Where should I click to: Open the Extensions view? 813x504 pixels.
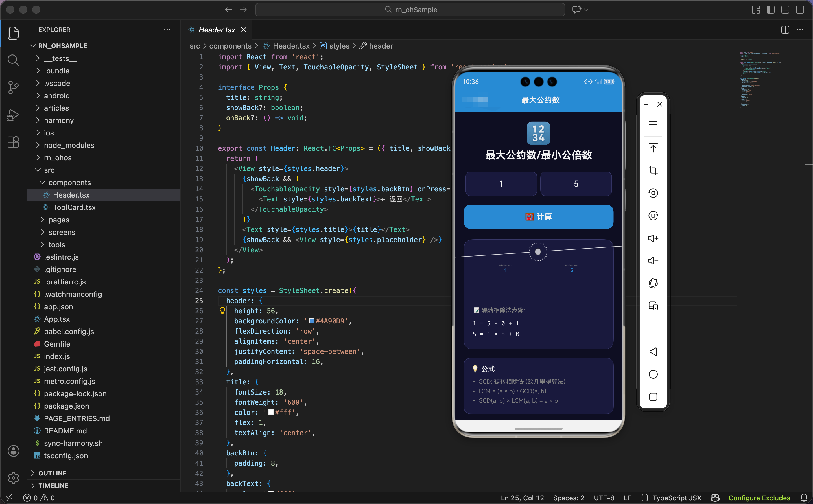[13, 142]
